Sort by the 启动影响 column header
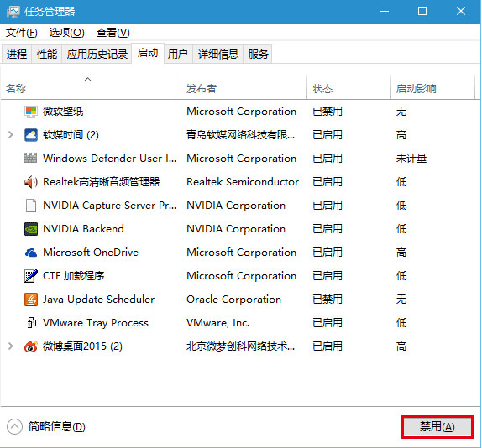Viewport: 482px width, 448px height. click(x=432, y=88)
